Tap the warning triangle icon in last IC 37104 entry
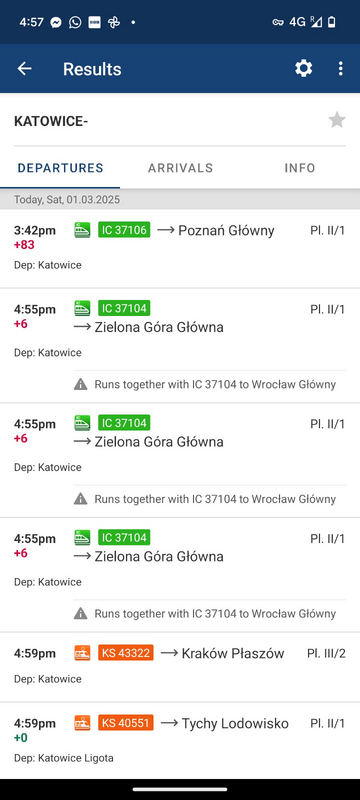This screenshot has height=800, width=360. pyautogui.click(x=81, y=613)
